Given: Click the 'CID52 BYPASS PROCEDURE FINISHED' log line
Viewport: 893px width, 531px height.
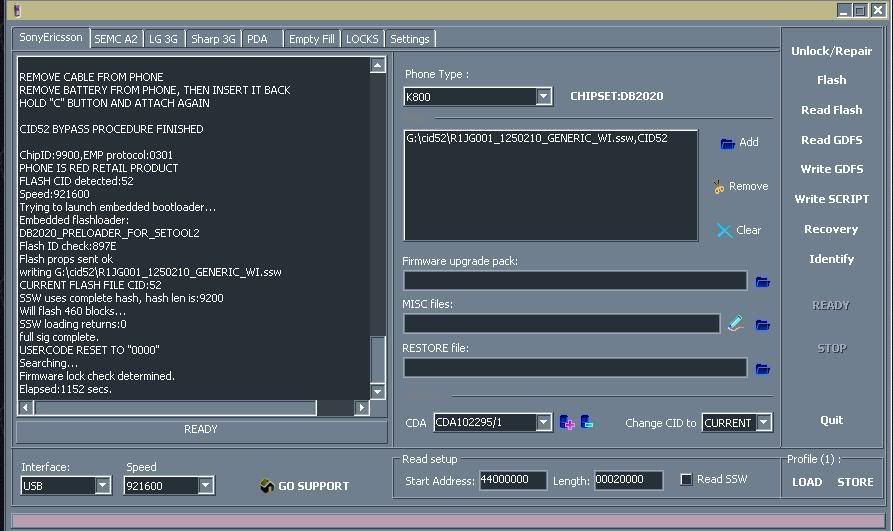Looking at the screenshot, I should click(x=111, y=129).
